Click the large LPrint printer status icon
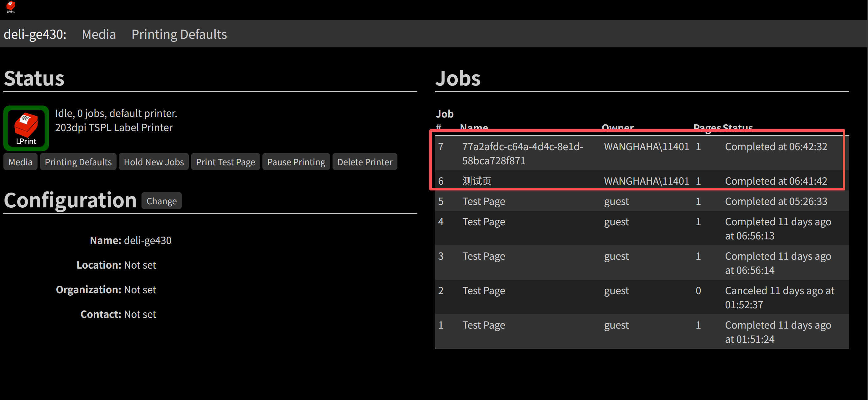868x400 pixels. (x=26, y=128)
